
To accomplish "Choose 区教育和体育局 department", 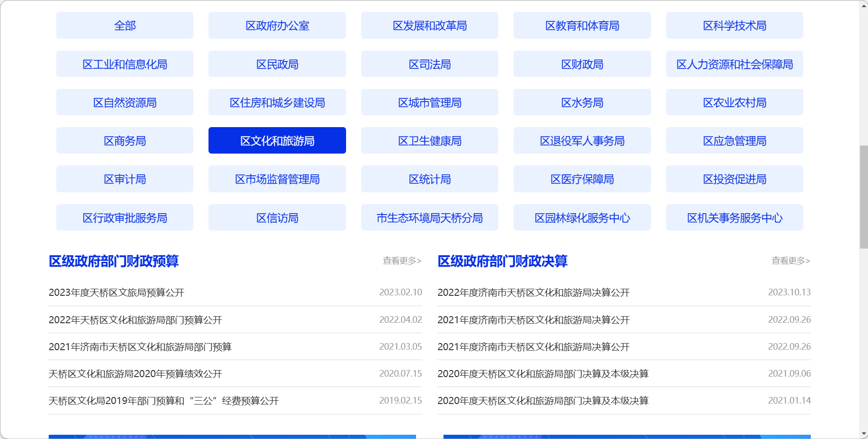I will tap(582, 26).
